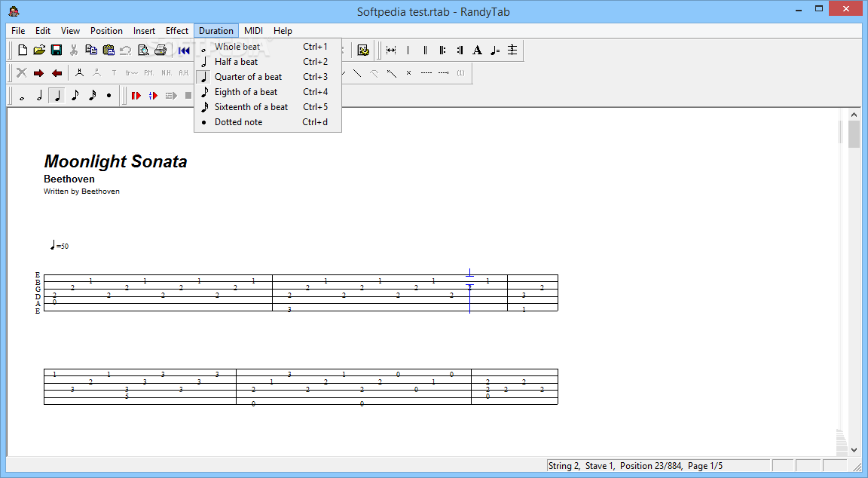Open the Edit menu
This screenshot has width=868, height=478.
pos(43,31)
